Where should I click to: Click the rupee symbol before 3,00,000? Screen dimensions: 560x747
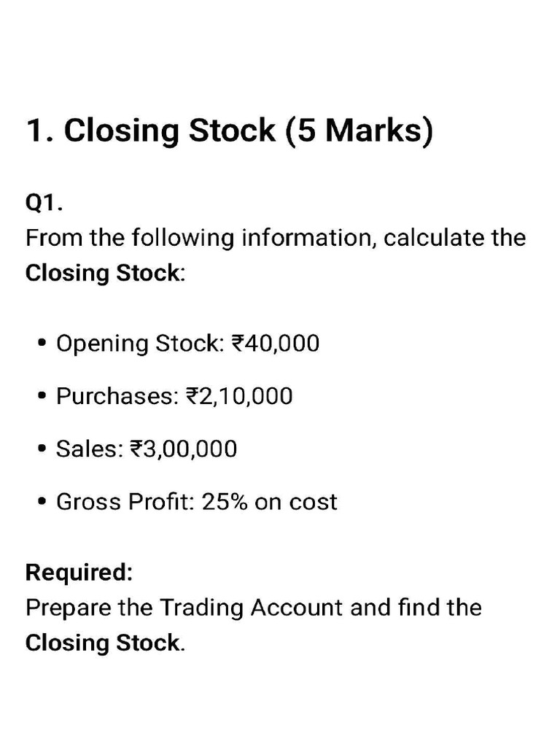pos(136,449)
